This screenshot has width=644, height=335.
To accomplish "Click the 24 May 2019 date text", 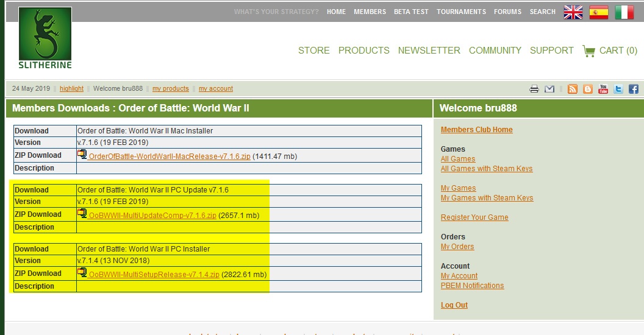I will pos(31,88).
